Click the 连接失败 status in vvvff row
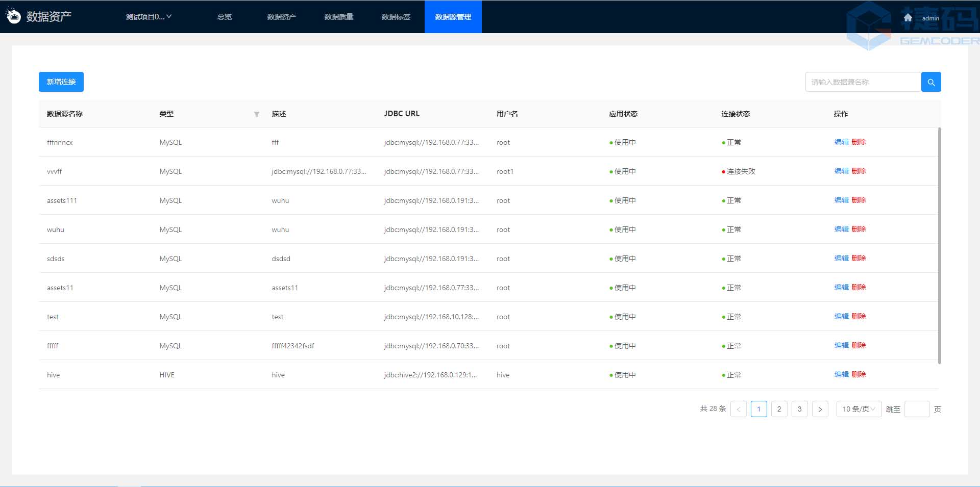 click(739, 171)
